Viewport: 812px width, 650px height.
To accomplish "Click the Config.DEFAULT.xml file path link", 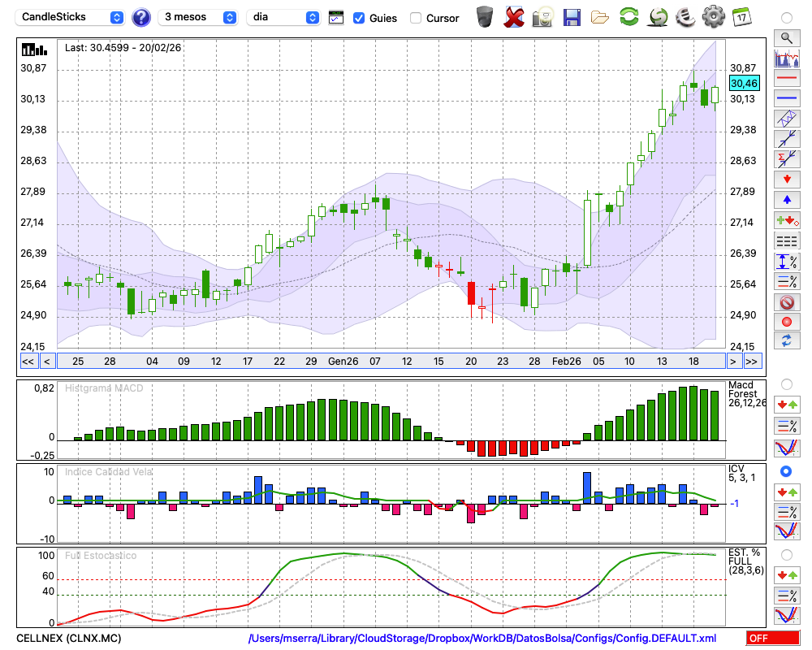I will tap(482, 639).
